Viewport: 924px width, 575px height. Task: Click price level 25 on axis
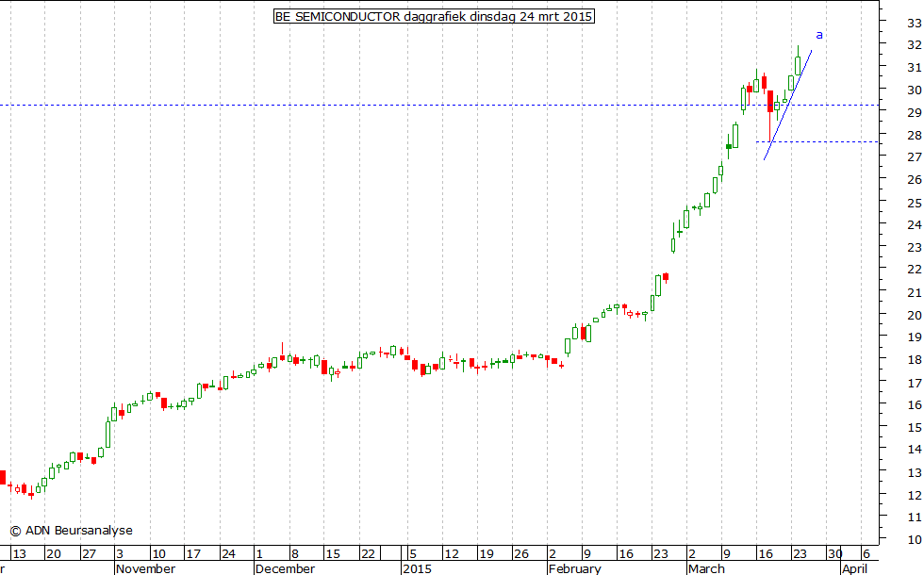click(x=915, y=203)
